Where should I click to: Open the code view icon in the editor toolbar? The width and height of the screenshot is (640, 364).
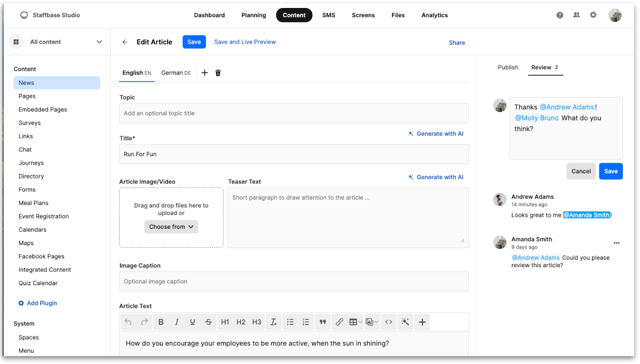(388, 322)
